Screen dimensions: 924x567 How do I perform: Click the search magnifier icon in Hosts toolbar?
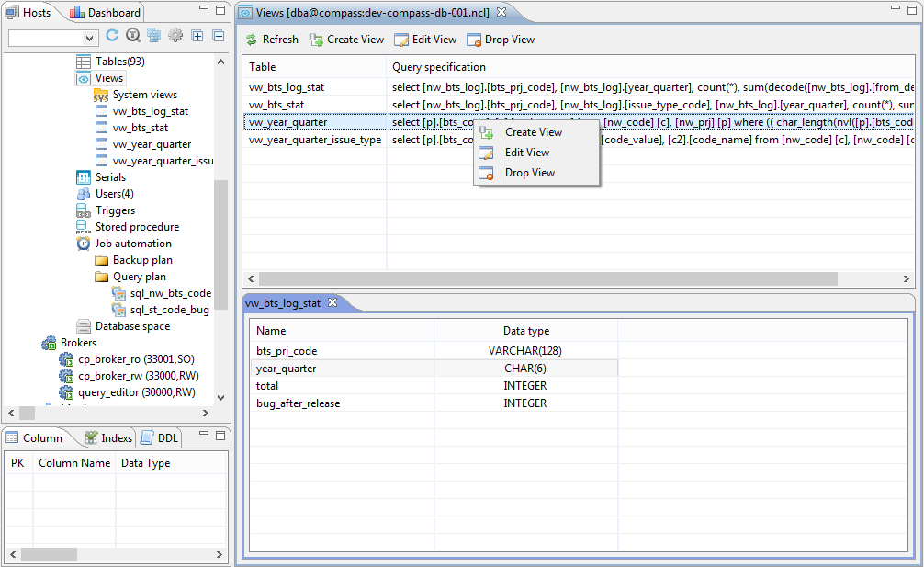click(132, 36)
